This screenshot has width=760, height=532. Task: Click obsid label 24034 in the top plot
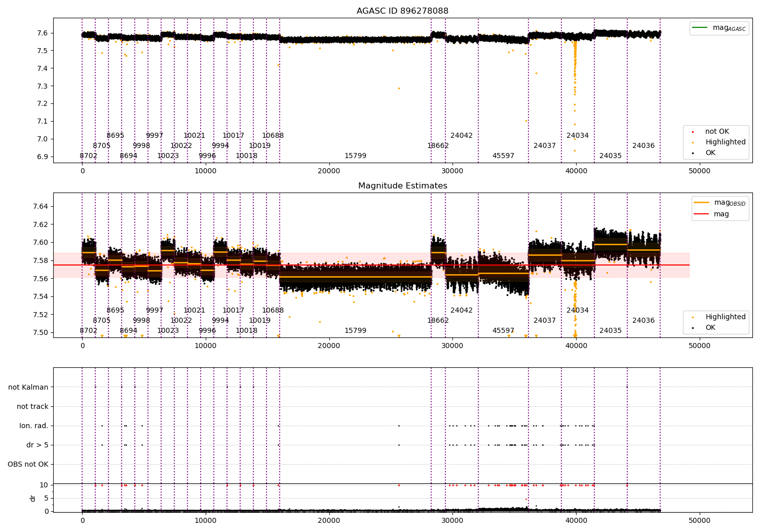tap(578, 136)
